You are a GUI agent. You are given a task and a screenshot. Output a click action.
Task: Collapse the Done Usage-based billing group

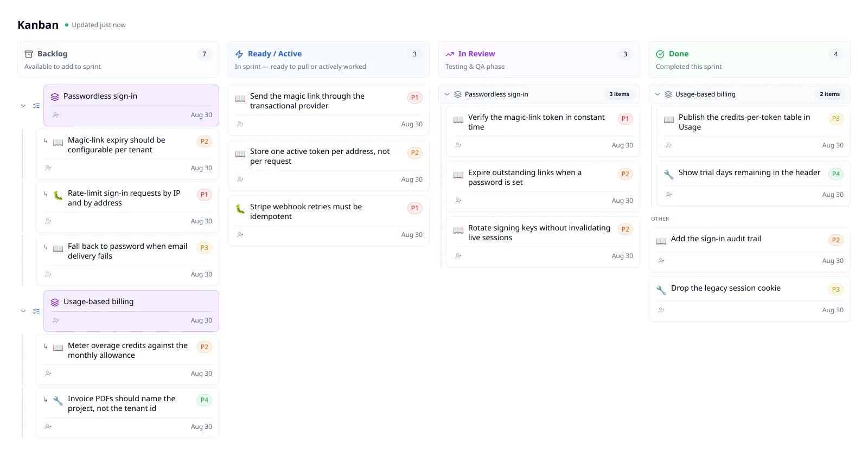(x=658, y=94)
